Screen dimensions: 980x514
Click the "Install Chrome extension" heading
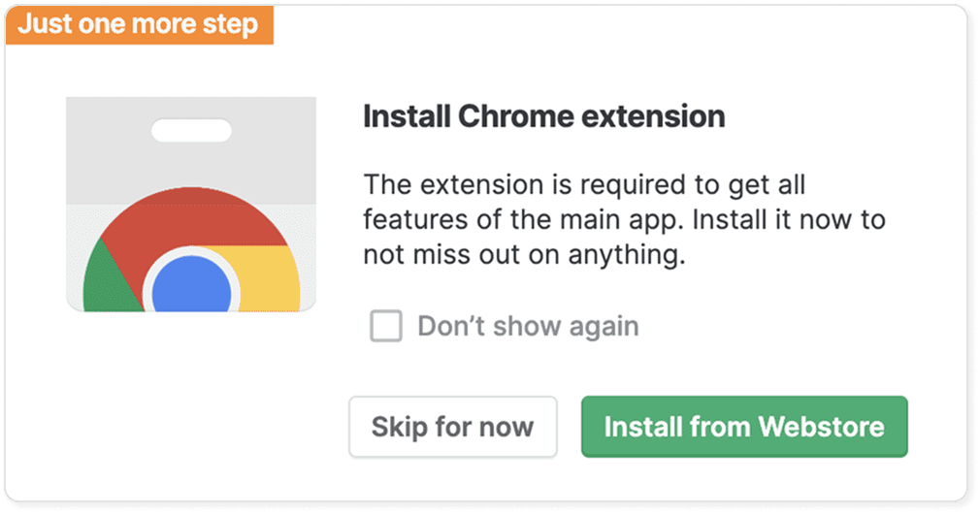[x=543, y=117]
